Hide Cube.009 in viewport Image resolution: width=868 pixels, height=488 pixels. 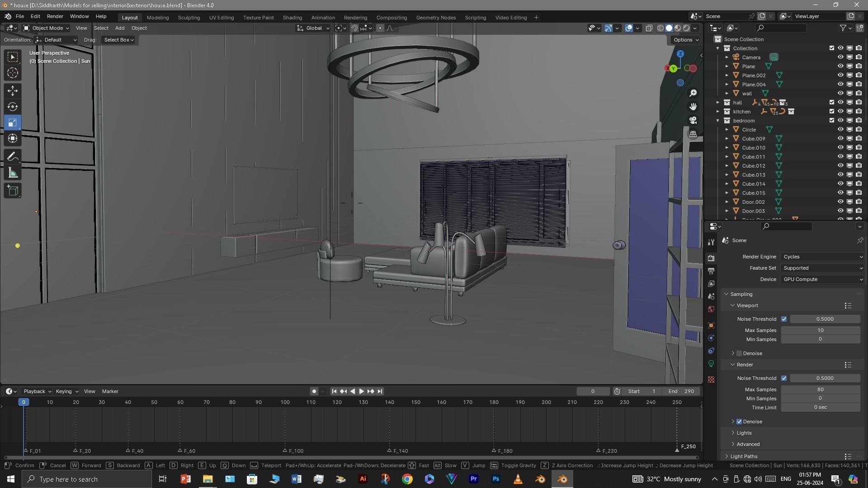pyautogui.click(x=840, y=139)
